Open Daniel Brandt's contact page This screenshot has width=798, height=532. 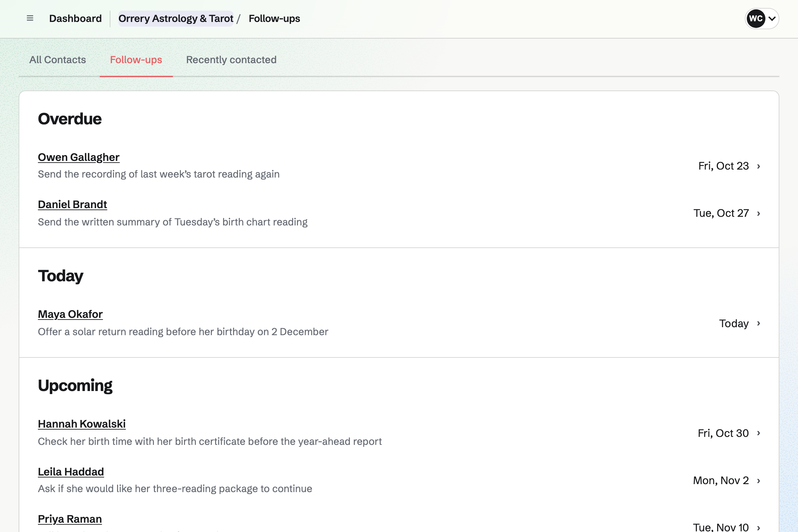tap(72, 204)
